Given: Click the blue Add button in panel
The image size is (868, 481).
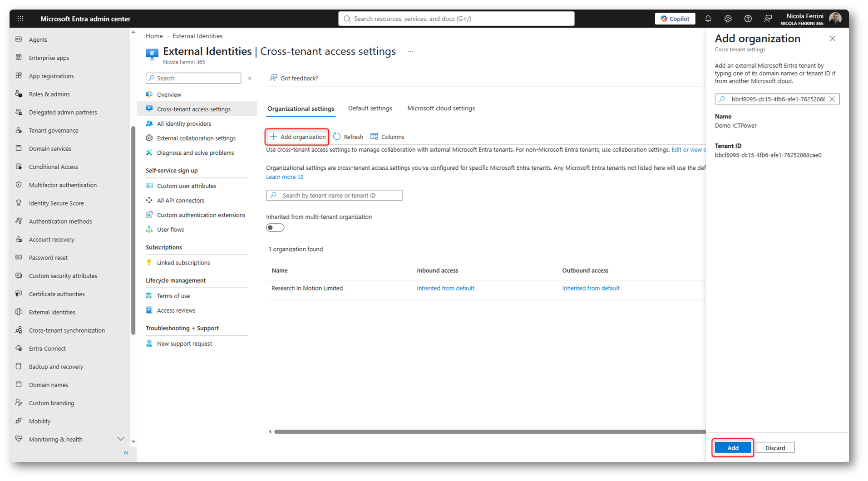Looking at the screenshot, I should click(733, 447).
